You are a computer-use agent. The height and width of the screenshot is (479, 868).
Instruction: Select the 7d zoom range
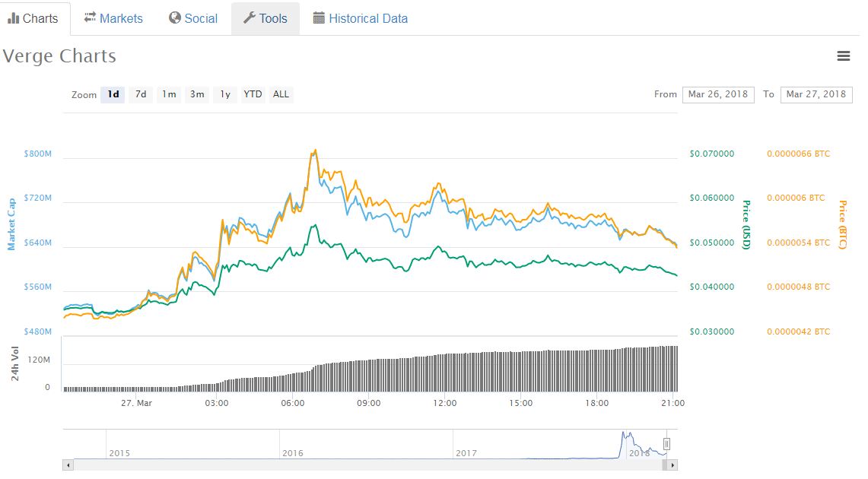(x=141, y=94)
